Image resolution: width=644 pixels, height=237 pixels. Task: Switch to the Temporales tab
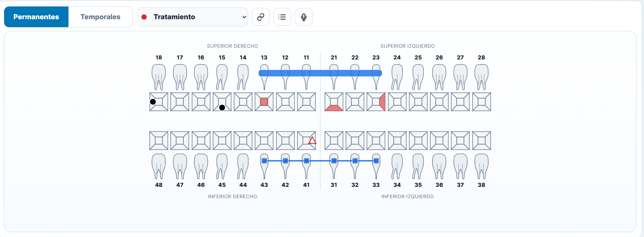click(101, 17)
